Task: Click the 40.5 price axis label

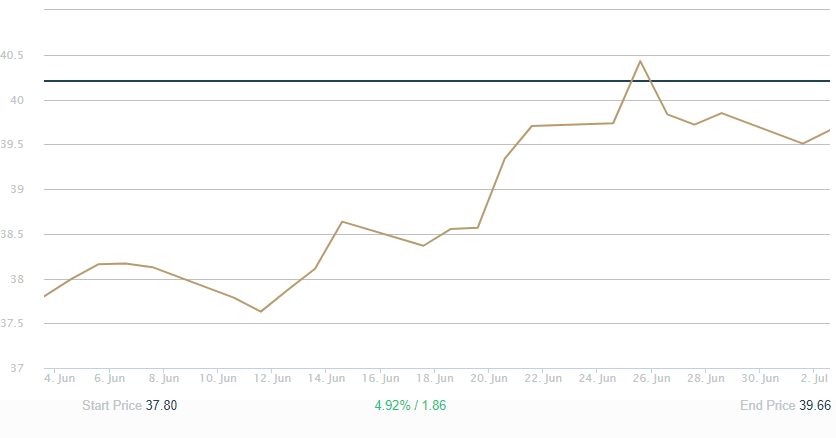Action: [x=14, y=55]
